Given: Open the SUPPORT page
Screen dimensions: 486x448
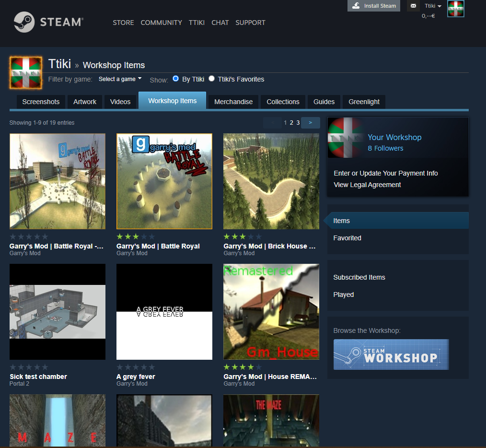Looking at the screenshot, I should click(251, 23).
